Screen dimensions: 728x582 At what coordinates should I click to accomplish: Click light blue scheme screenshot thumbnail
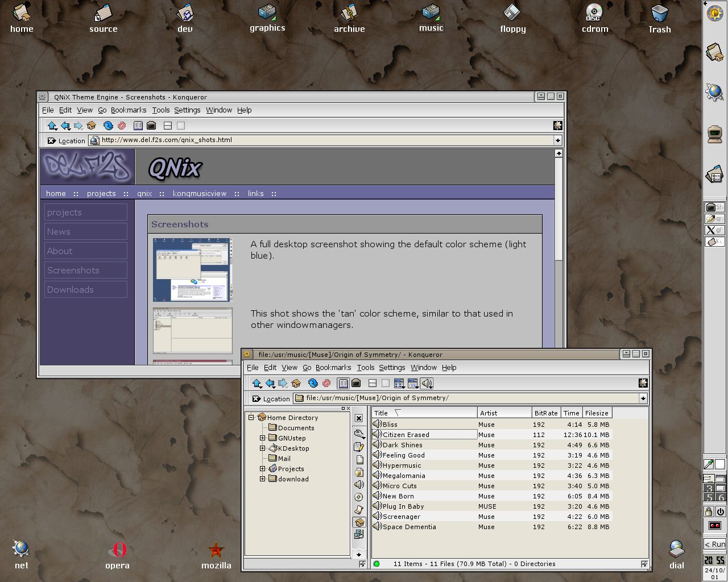click(x=192, y=269)
